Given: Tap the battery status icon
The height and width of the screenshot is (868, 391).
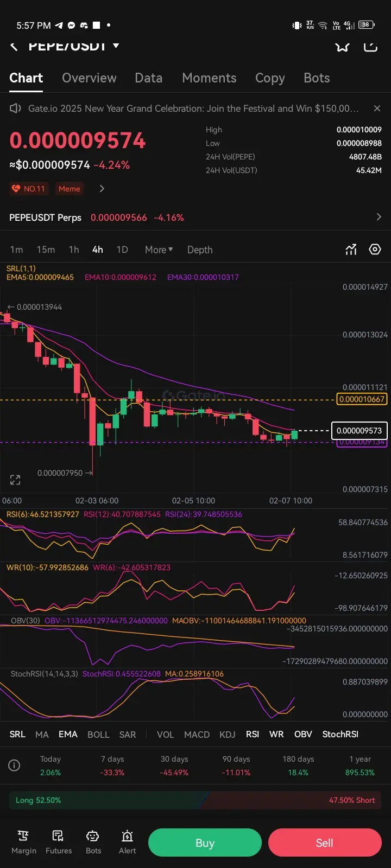Looking at the screenshot, I should (x=367, y=25).
